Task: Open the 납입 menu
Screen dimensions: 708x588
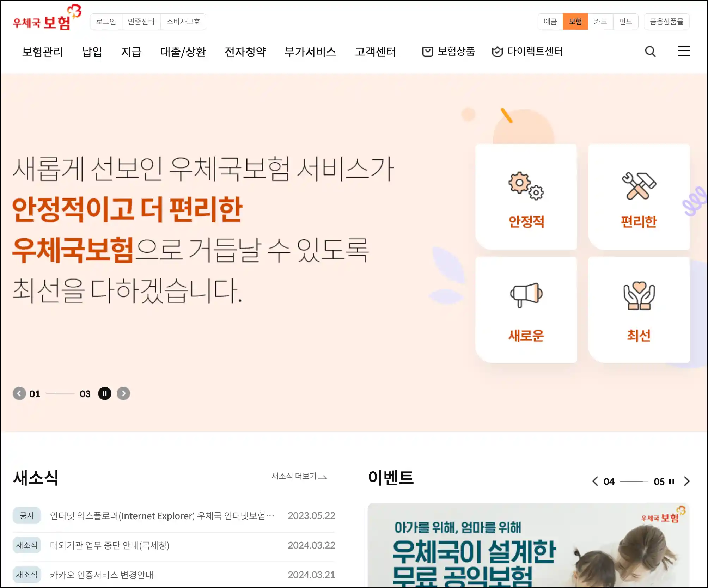Action: coord(92,51)
